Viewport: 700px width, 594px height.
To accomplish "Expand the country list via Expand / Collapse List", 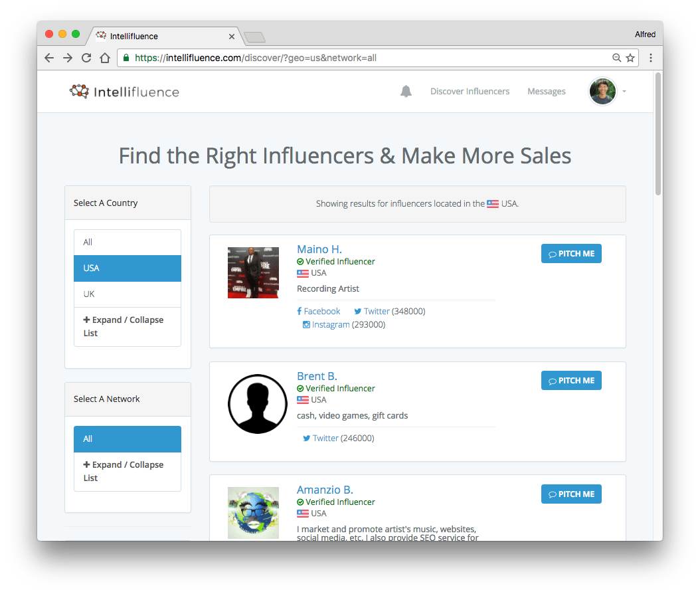I will (x=128, y=326).
